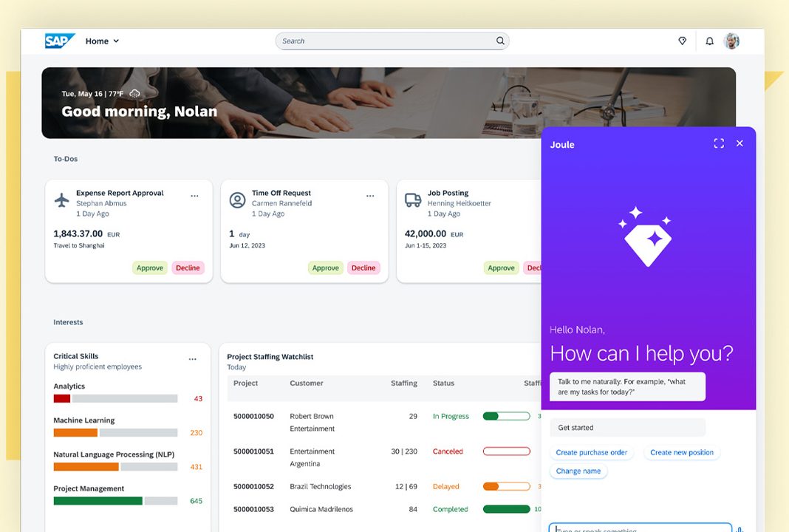789x532 pixels.
Task: Click the Joule message input box
Action: point(640,528)
